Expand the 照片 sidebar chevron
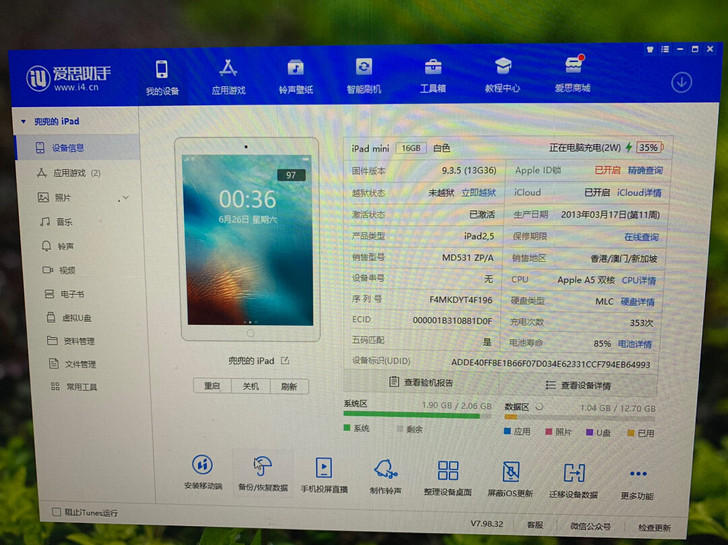This screenshot has height=545, width=728. [x=125, y=198]
